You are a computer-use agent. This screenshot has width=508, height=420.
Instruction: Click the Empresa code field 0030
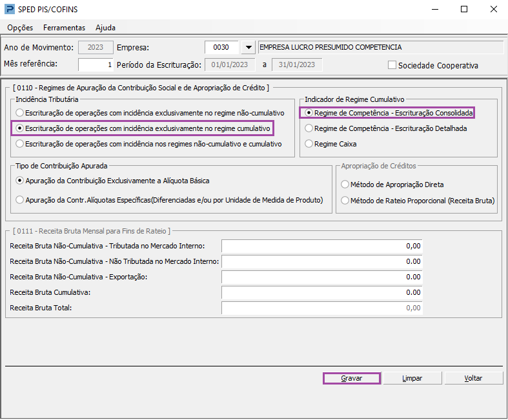(x=221, y=47)
